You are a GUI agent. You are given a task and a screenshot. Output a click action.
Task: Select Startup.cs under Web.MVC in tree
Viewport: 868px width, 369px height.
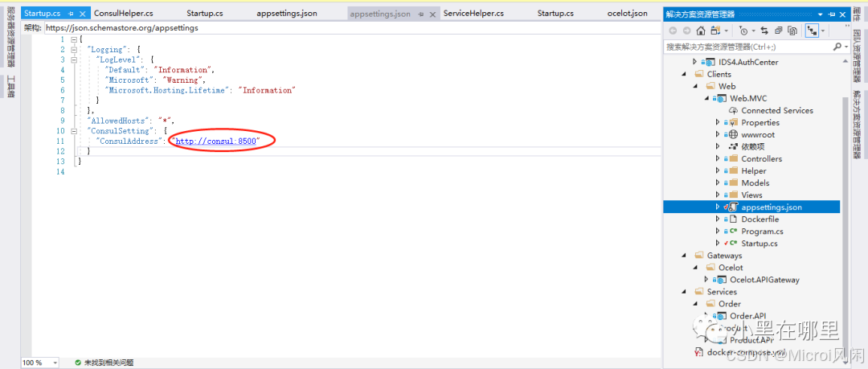click(759, 244)
